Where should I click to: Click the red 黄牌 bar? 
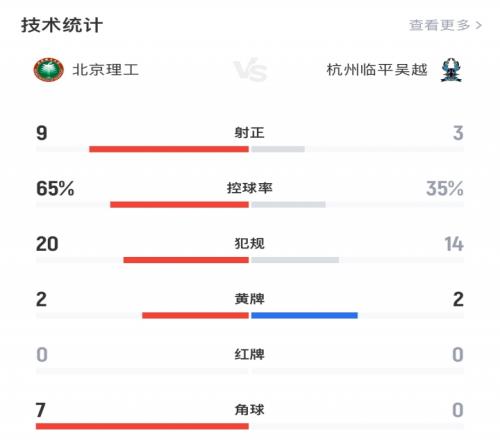[x=195, y=315]
